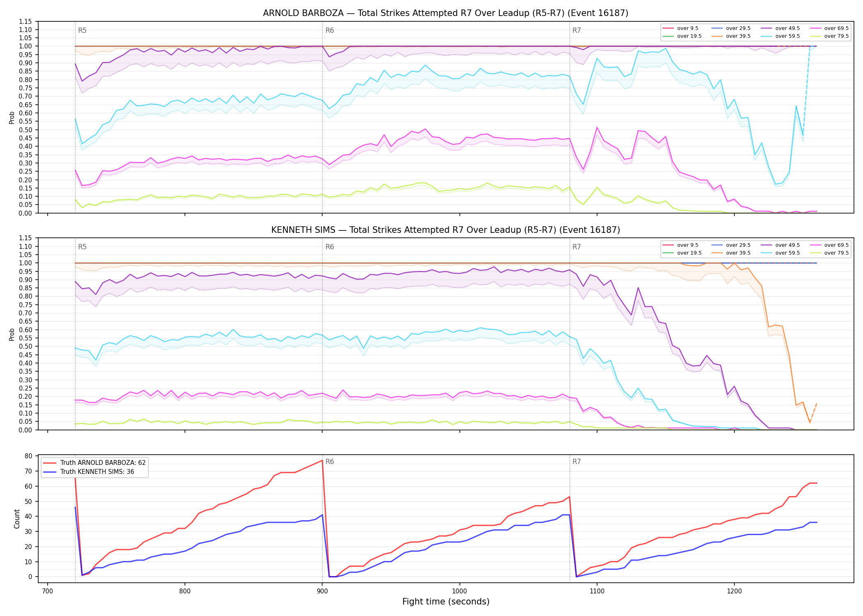This screenshot has height=616, width=863.
Task: Click the R6 round label in Sims chart
Action: pyautogui.click(x=330, y=247)
